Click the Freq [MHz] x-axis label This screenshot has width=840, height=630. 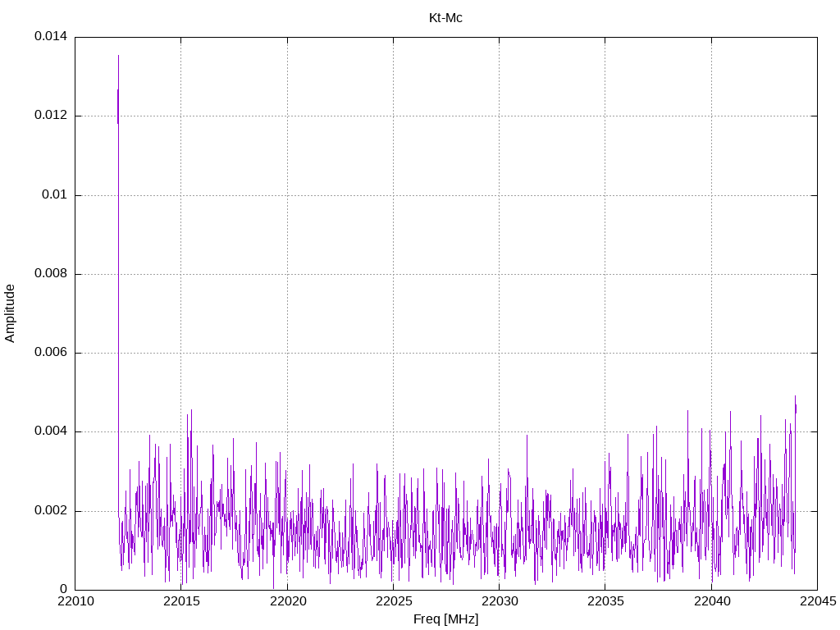[445, 619]
